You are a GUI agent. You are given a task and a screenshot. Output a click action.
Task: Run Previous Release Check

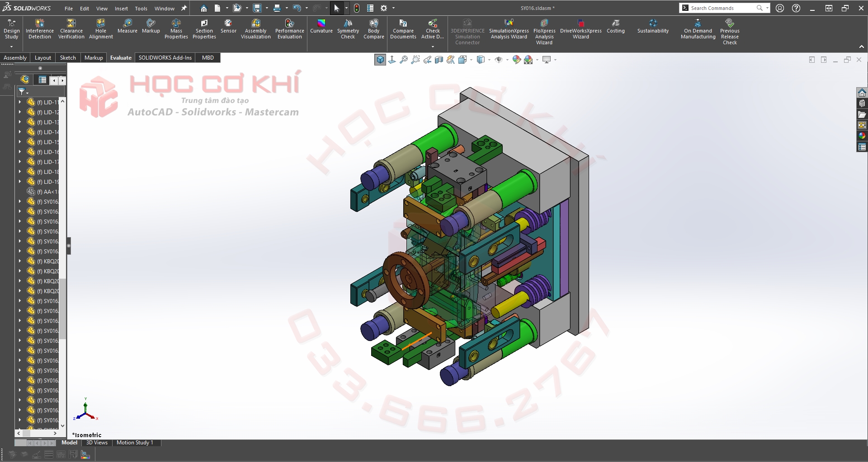730,32
